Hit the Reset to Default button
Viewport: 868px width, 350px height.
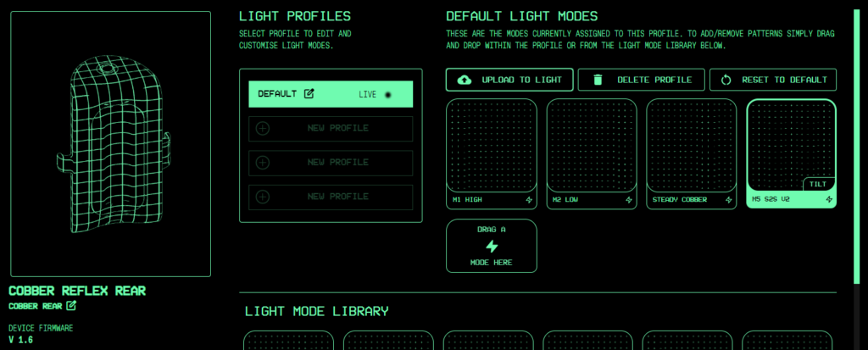click(x=773, y=80)
